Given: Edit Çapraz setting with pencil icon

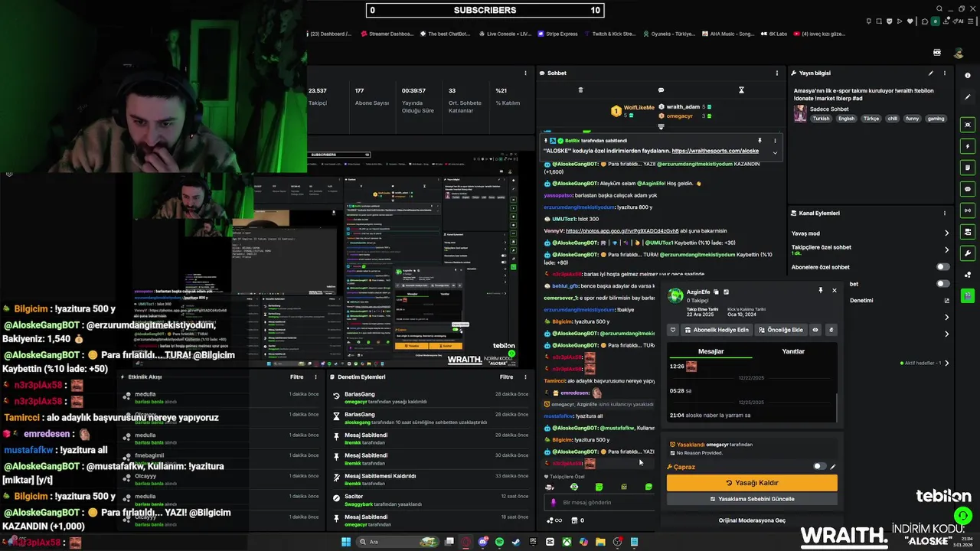Looking at the screenshot, I should tap(833, 466).
